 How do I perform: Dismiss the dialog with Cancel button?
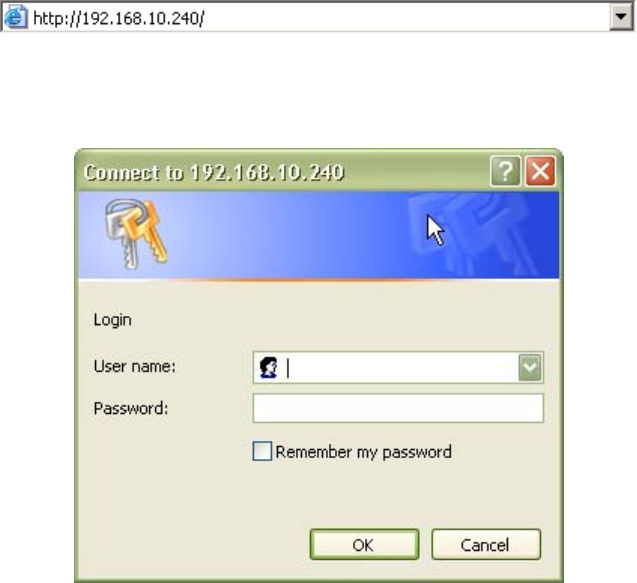(486, 545)
